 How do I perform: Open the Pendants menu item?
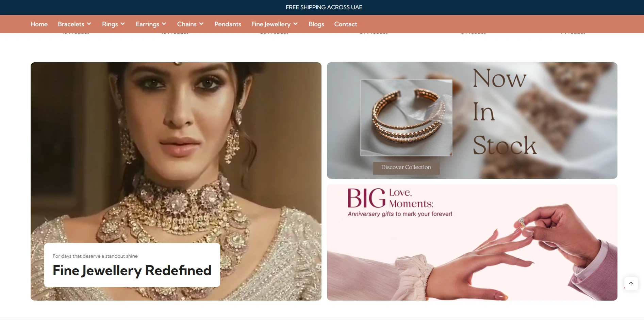click(x=228, y=24)
